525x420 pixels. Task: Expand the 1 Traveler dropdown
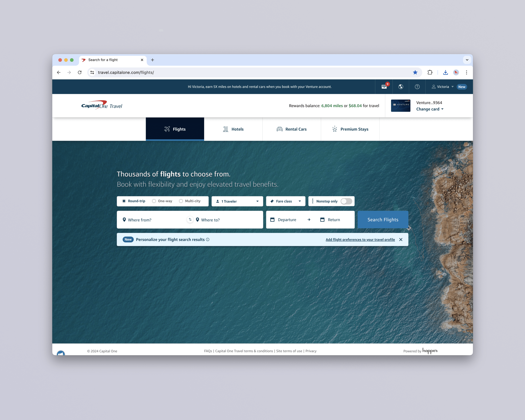(x=237, y=201)
